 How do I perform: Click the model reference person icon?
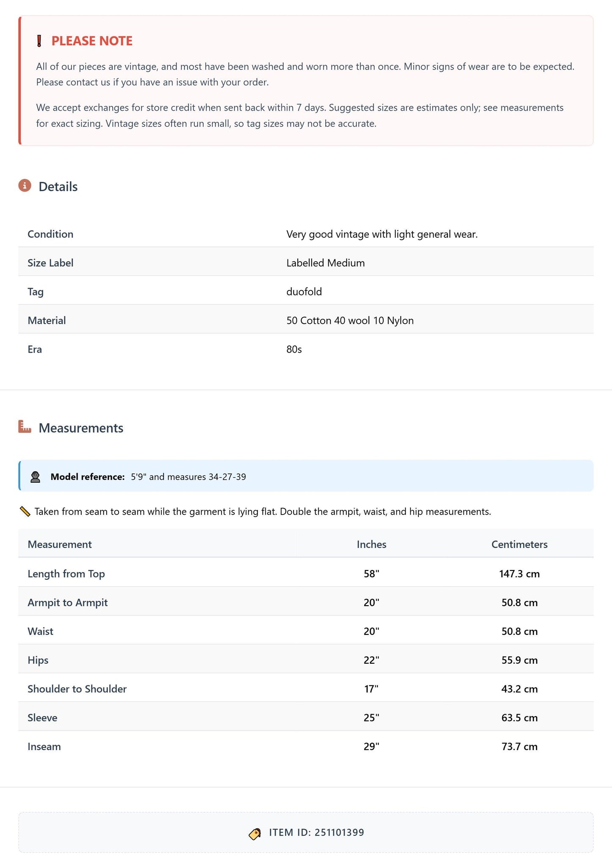[x=36, y=477]
